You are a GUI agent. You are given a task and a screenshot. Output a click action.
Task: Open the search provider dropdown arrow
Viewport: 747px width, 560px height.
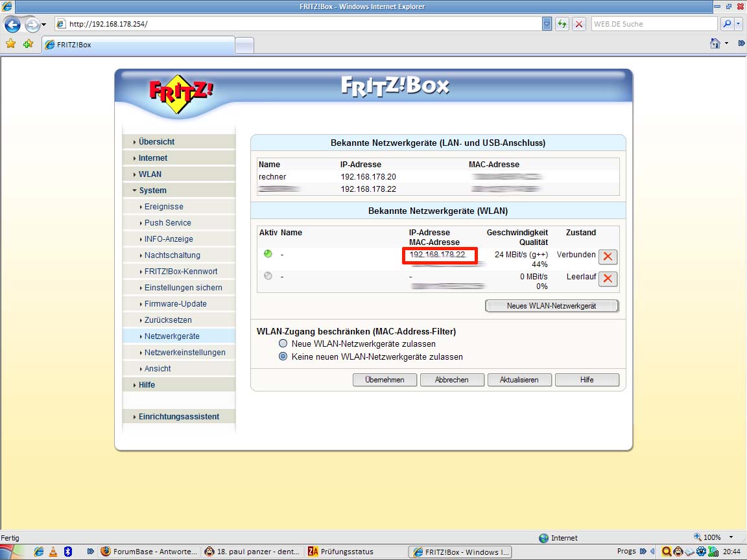(739, 24)
